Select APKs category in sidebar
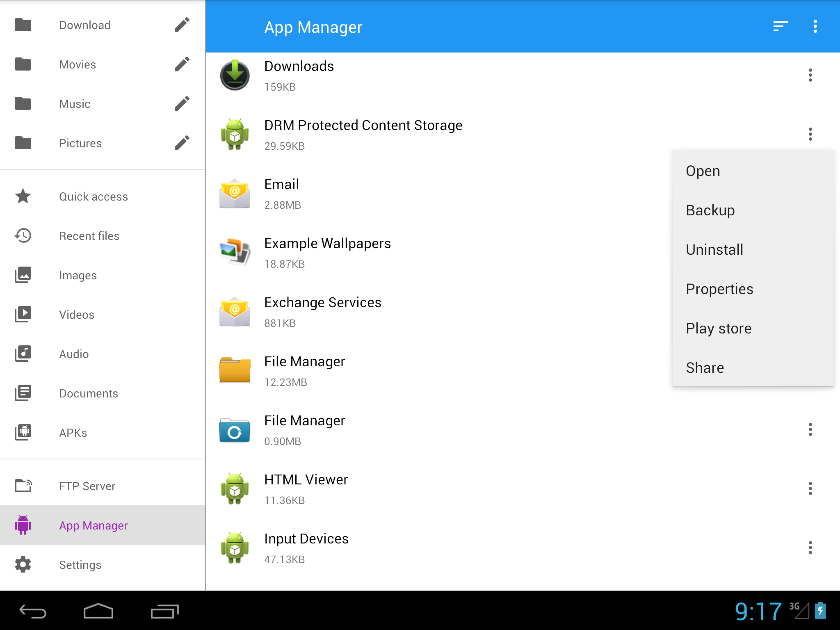Viewport: 840px width, 630px height. point(73,433)
